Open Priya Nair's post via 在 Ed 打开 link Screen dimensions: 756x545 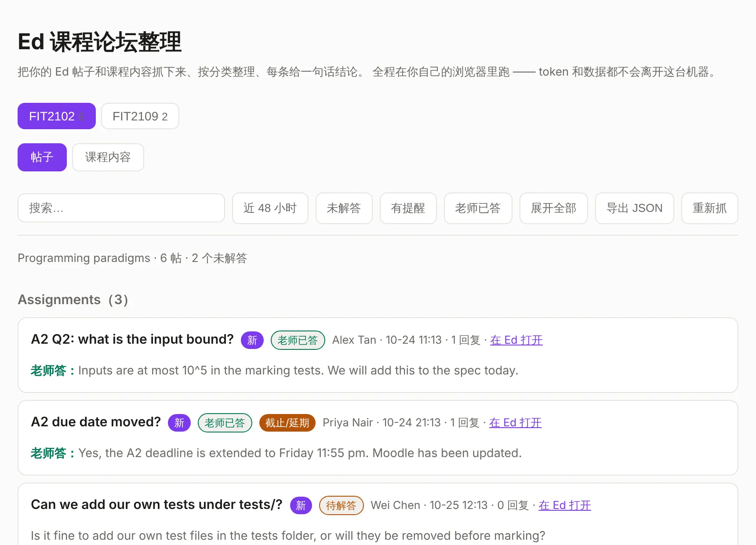pos(515,422)
